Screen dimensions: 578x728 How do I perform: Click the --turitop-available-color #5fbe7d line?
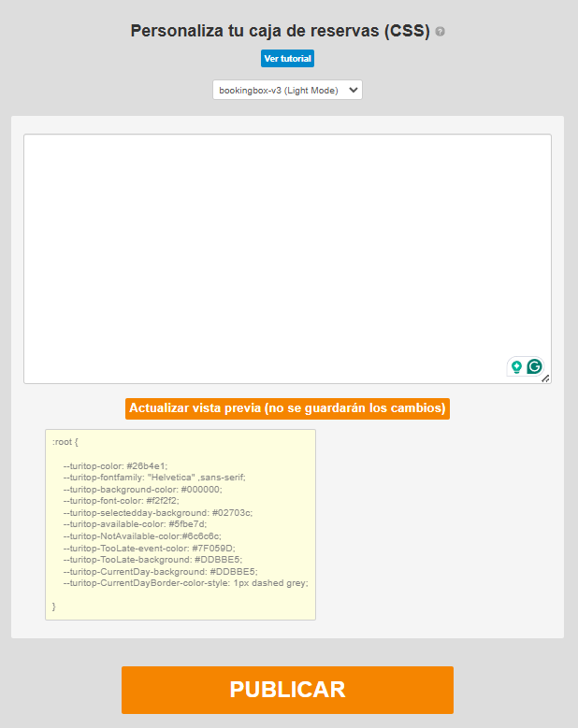[x=135, y=524]
